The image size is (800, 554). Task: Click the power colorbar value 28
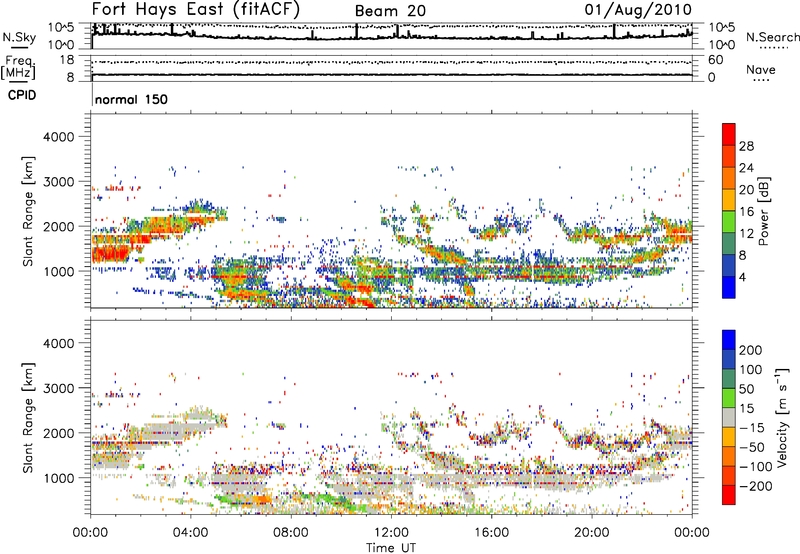tap(746, 146)
